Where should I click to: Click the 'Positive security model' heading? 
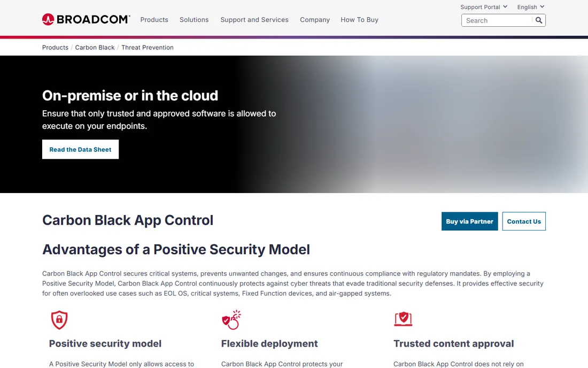[x=105, y=343]
